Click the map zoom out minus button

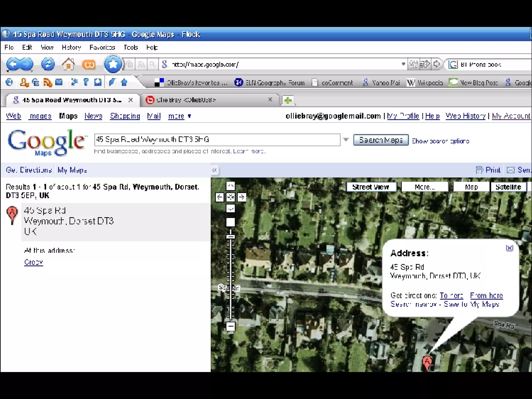click(230, 327)
